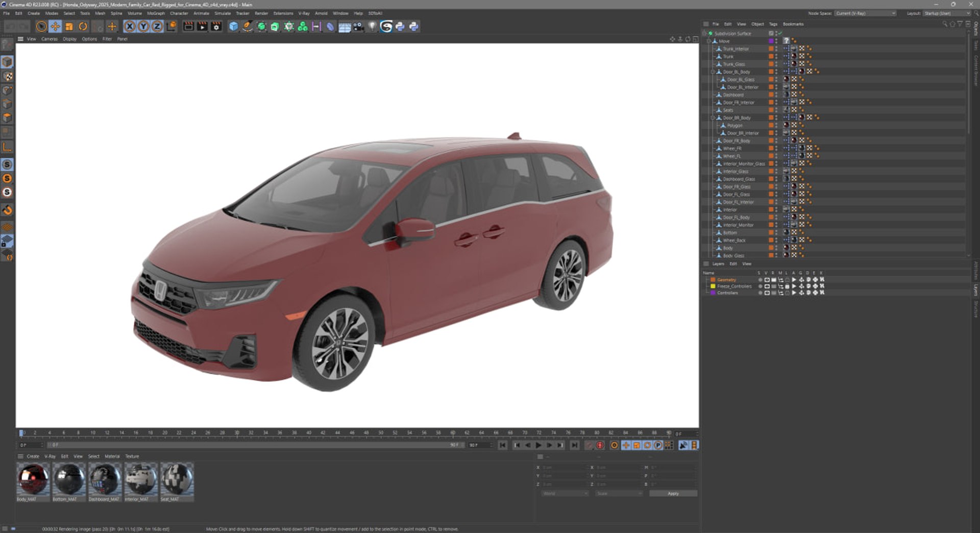The image size is (980, 533).
Task: Click the first Python script icon
Action: click(400, 27)
